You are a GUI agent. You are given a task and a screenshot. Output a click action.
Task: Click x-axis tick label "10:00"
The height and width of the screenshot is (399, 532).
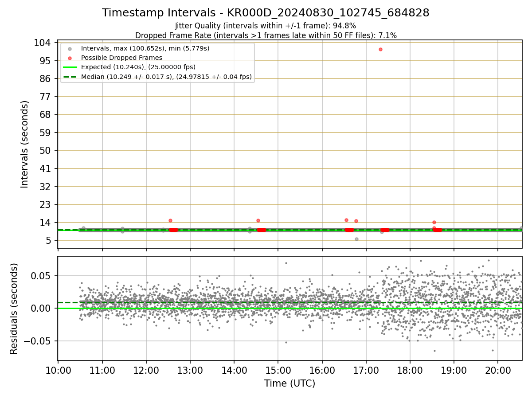pos(58,370)
